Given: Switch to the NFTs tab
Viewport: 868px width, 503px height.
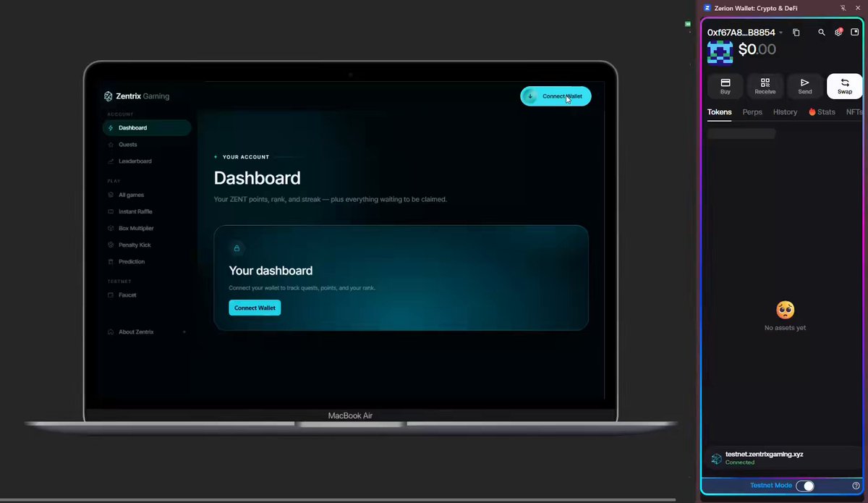Looking at the screenshot, I should [x=854, y=112].
